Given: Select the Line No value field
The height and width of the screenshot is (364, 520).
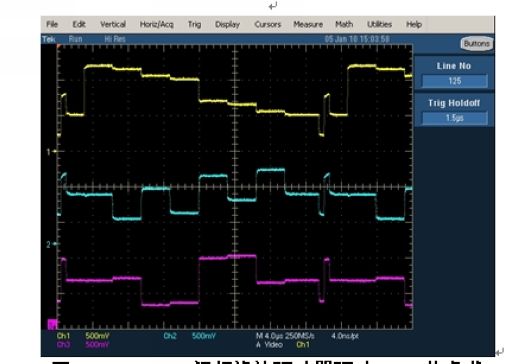Looking at the screenshot, I should (x=455, y=81).
